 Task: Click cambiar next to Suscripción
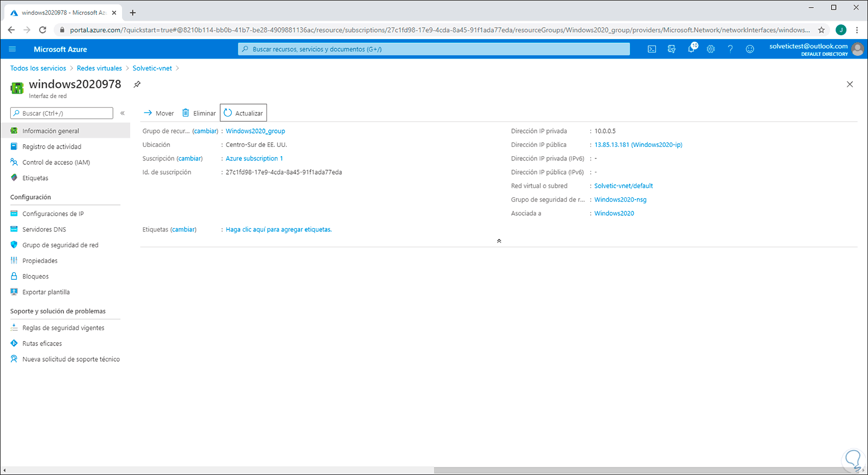[x=189, y=159]
